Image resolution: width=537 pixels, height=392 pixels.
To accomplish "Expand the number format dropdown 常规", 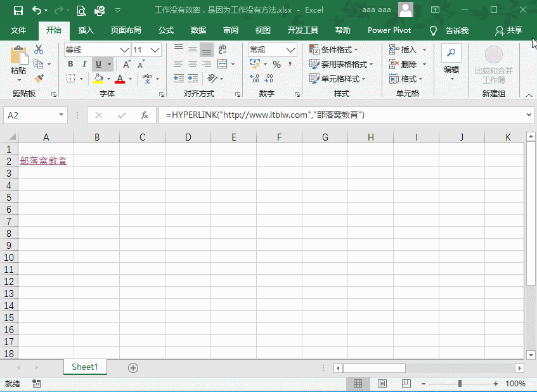I will point(291,50).
